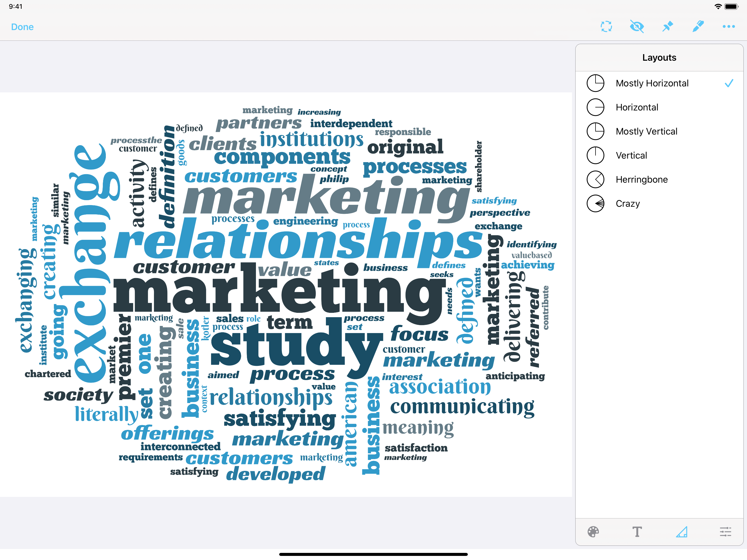Select the Horizontal layout option

pyautogui.click(x=659, y=107)
